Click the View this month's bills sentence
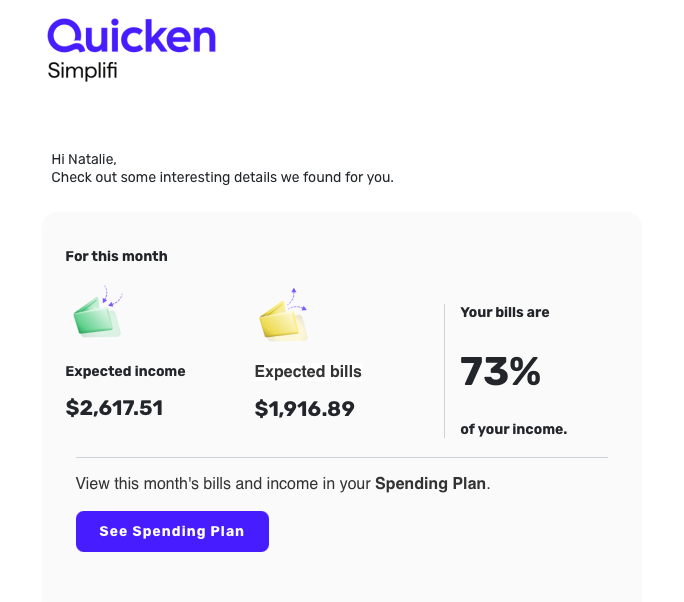 [283, 483]
